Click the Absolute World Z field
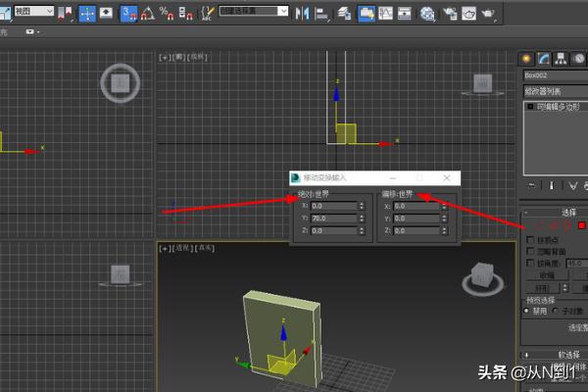Image resolution: width=588 pixels, height=392 pixels. pyautogui.click(x=334, y=230)
